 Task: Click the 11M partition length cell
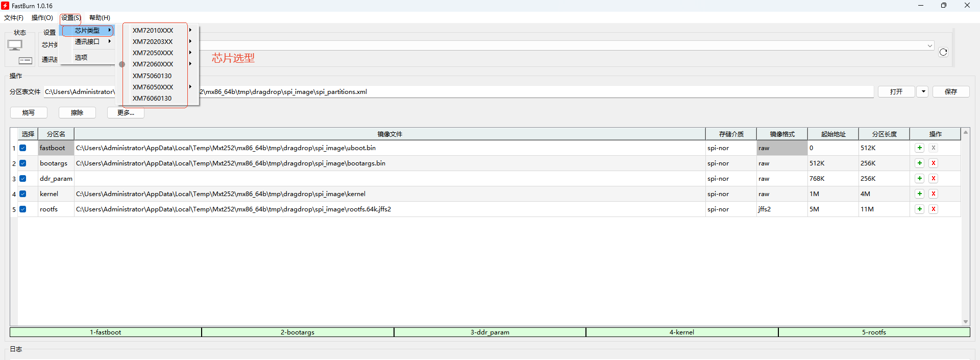(884, 209)
